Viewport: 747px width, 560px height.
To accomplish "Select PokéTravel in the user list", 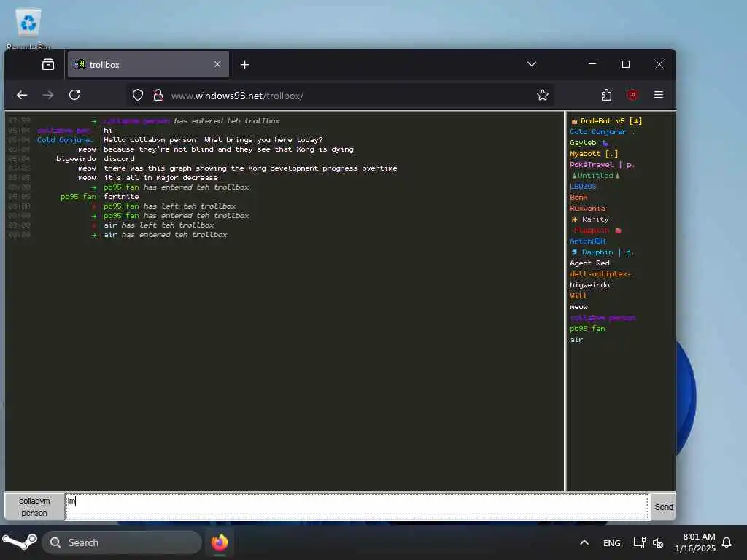I will pyautogui.click(x=602, y=165).
